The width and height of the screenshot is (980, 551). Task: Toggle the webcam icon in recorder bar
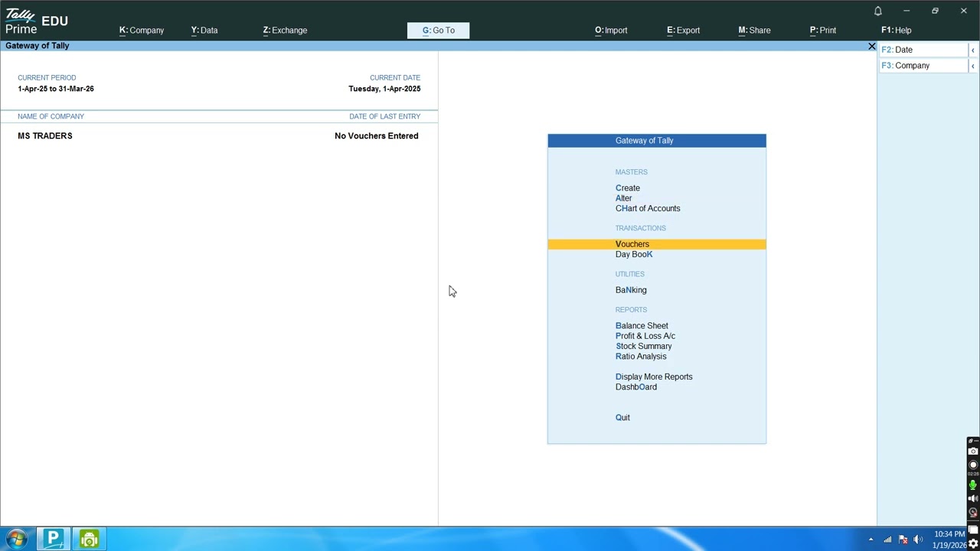tap(973, 513)
